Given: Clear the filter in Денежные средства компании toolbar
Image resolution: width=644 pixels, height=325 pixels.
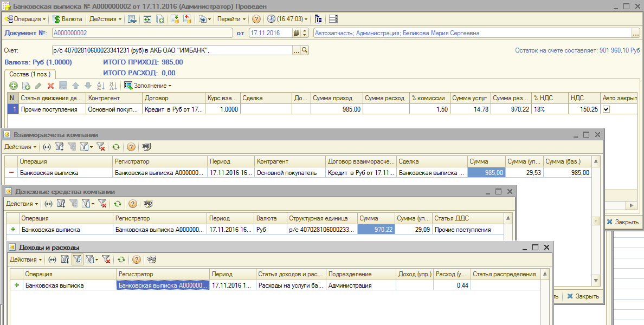Looking at the screenshot, I should coord(102,204).
